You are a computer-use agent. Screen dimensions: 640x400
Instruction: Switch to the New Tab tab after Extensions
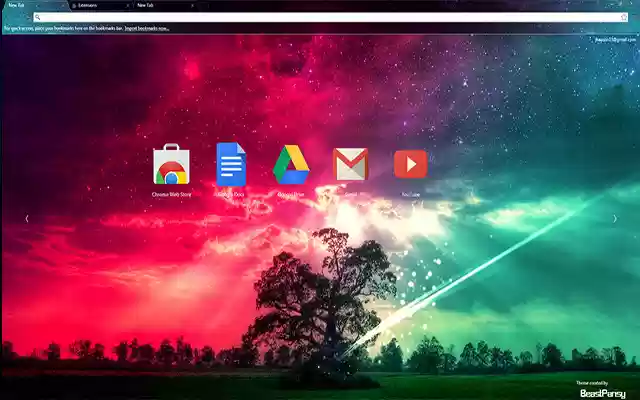pos(164,5)
